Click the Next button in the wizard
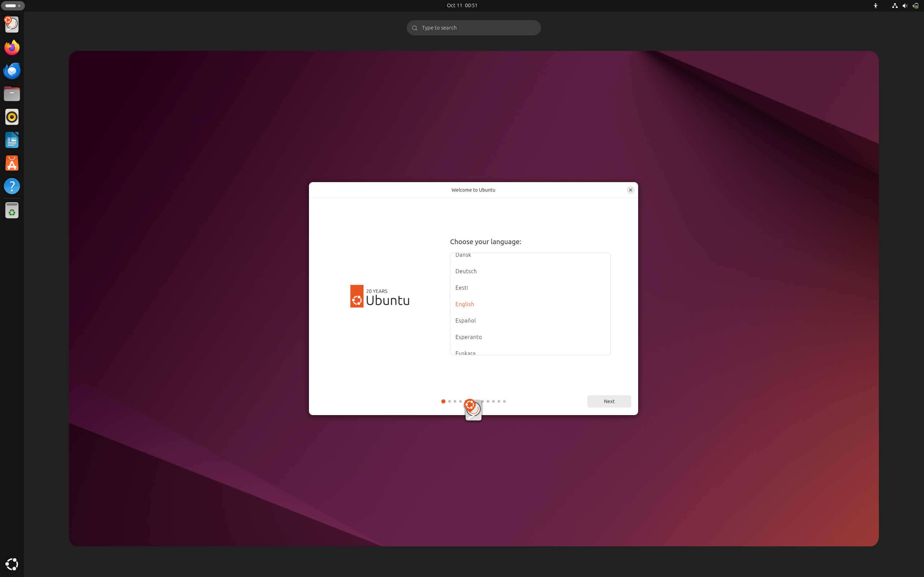924x577 pixels. (609, 401)
